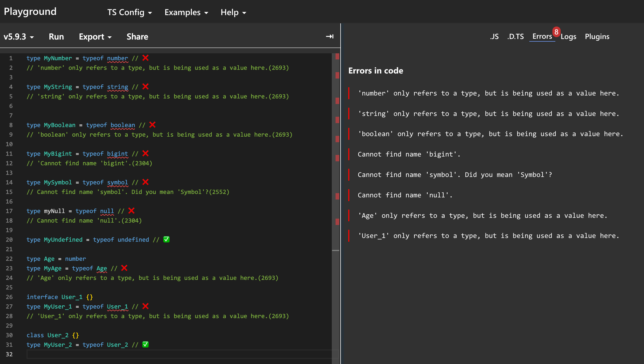Open the Export dropdown menu
The image size is (644, 364).
coord(95,37)
